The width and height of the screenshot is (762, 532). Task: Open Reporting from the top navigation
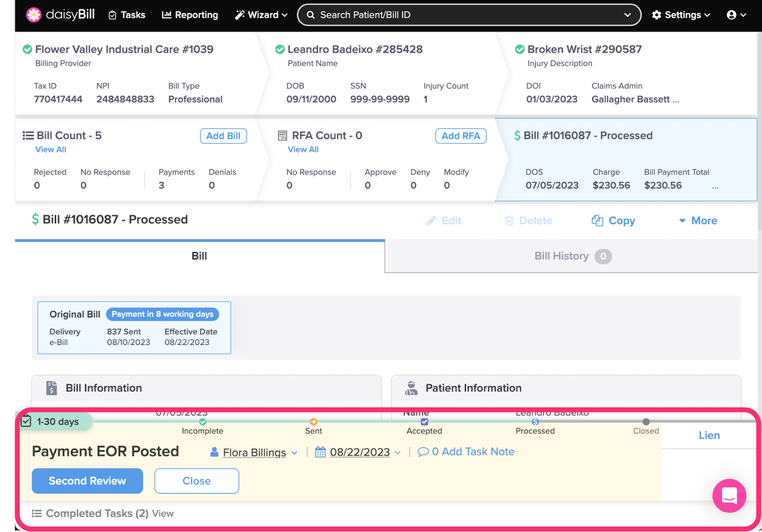(190, 15)
